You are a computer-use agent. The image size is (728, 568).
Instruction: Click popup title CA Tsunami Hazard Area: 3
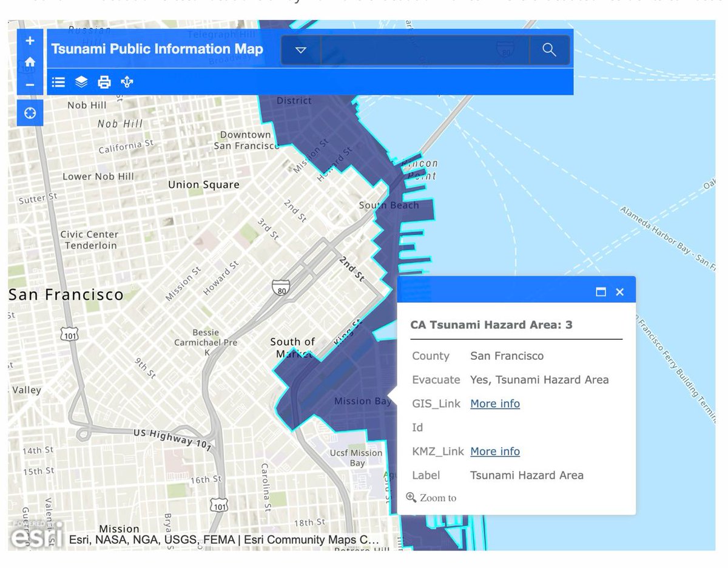click(491, 325)
